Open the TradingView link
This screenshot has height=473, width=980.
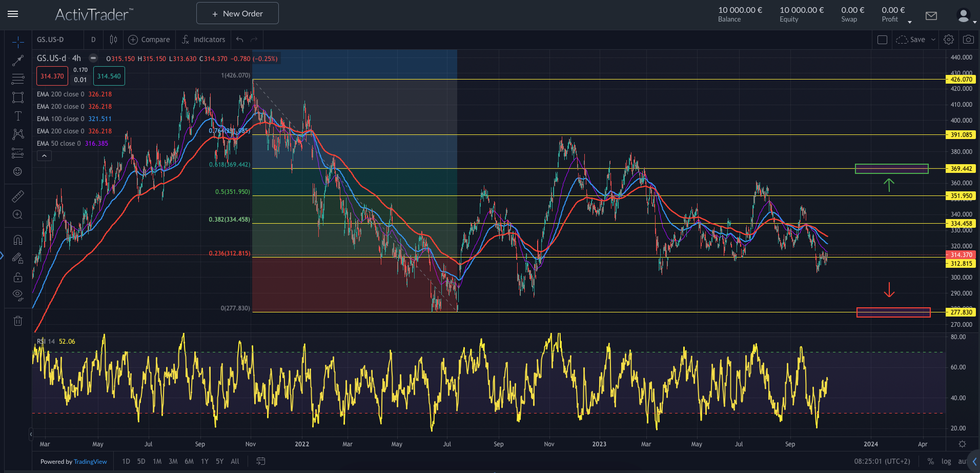90,461
